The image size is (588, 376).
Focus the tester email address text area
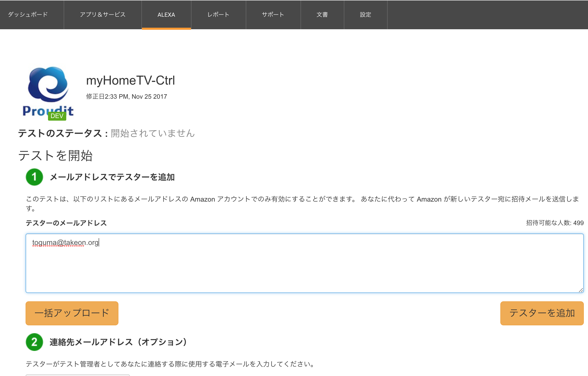(304, 263)
